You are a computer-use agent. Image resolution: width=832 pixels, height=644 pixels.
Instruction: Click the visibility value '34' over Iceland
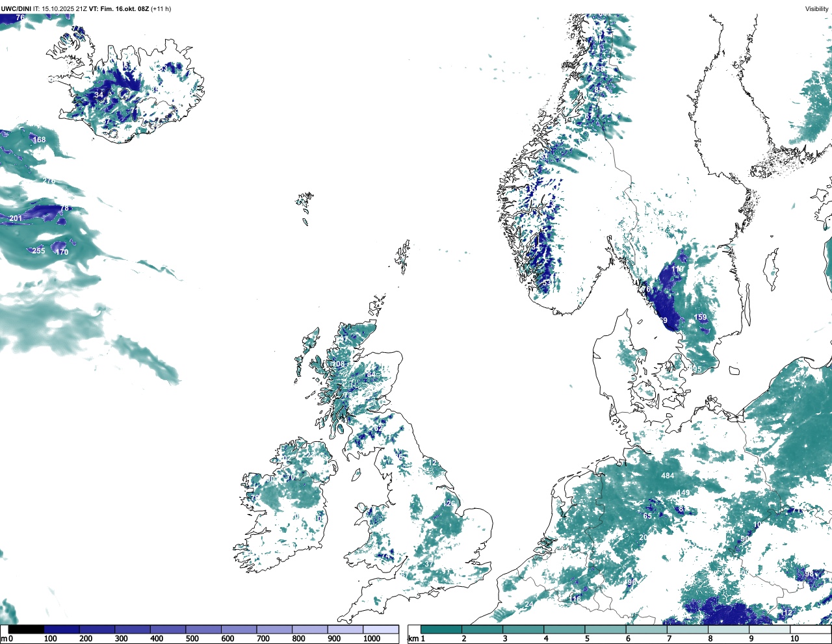(99, 95)
